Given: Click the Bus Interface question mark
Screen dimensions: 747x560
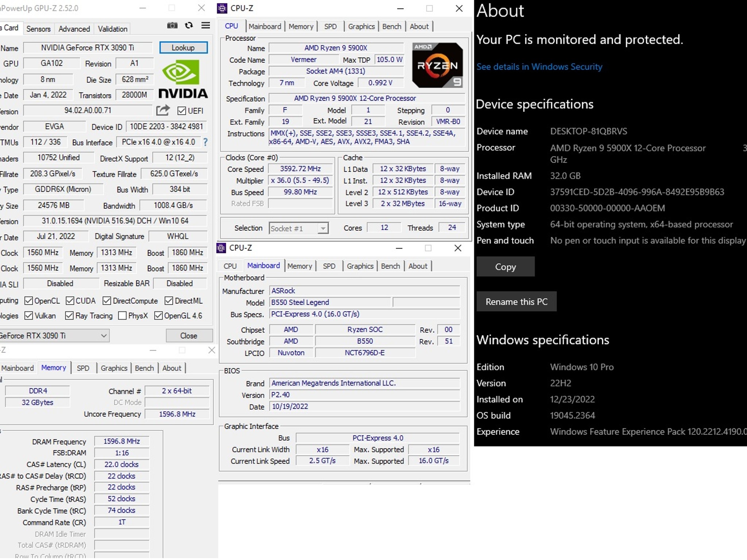Looking at the screenshot, I should [x=205, y=142].
